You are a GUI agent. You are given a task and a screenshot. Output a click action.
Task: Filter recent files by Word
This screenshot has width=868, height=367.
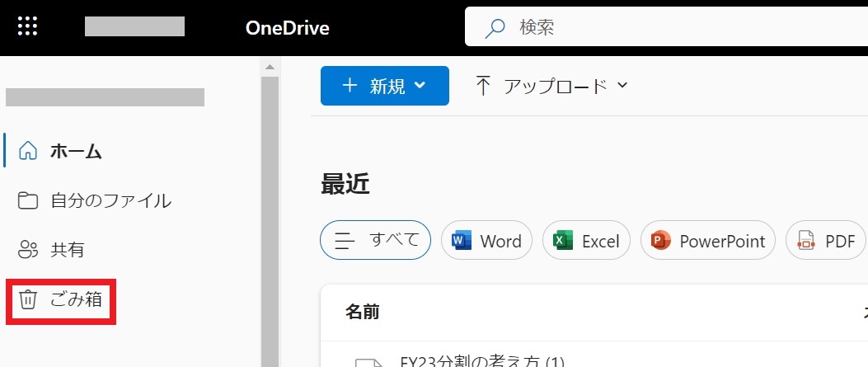click(486, 240)
